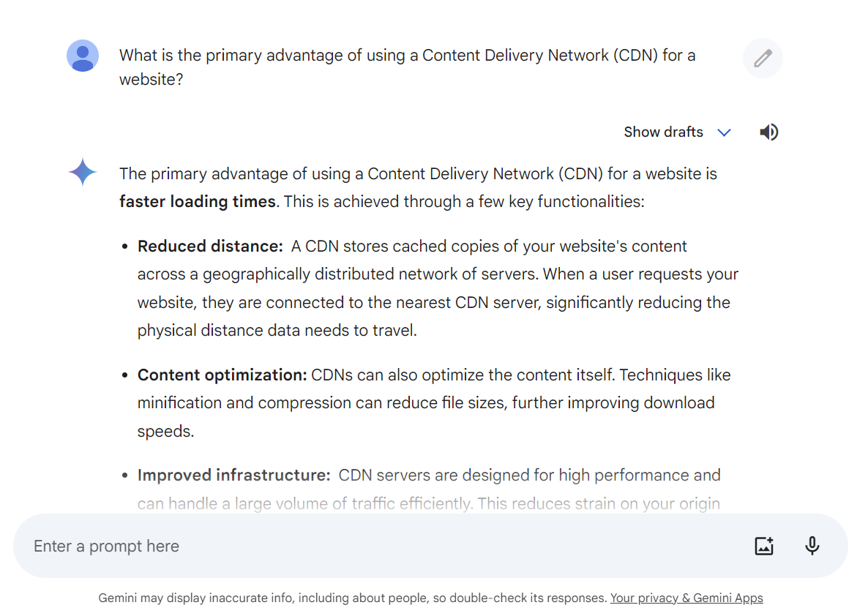The width and height of the screenshot is (857, 616).
Task: Click the 'Reduced distance:' bullet heading
Action: pyautogui.click(x=210, y=247)
